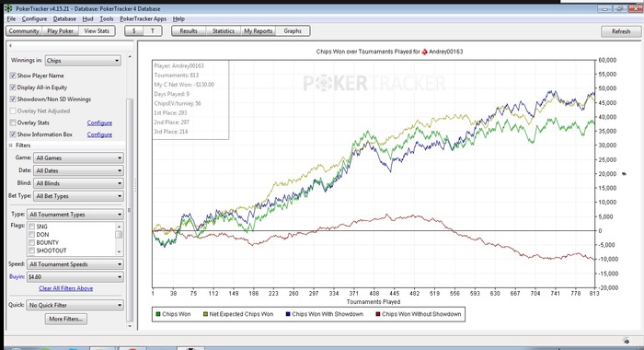Click the More Filters... button
This screenshot has height=350, width=644.
pyautogui.click(x=65, y=319)
